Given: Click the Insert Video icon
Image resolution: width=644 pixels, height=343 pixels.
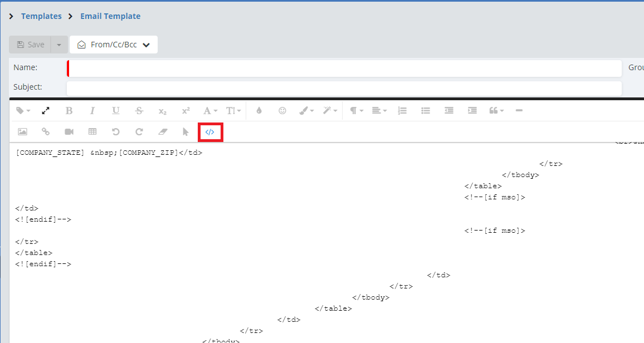Looking at the screenshot, I should click(x=69, y=132).
